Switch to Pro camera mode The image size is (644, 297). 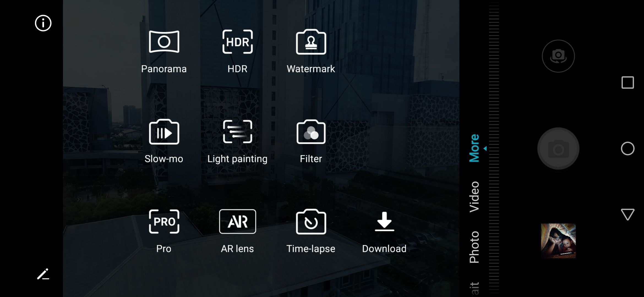(164, 231)
